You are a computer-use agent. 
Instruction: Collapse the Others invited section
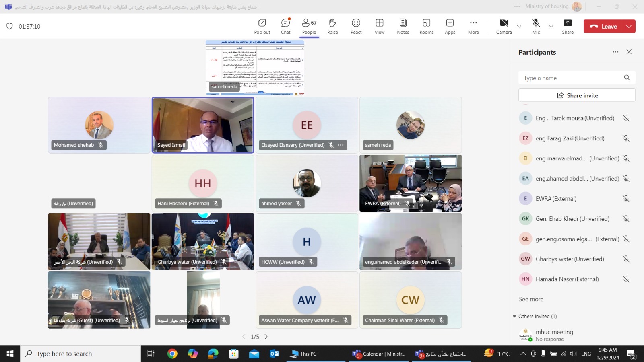point(514,317)
